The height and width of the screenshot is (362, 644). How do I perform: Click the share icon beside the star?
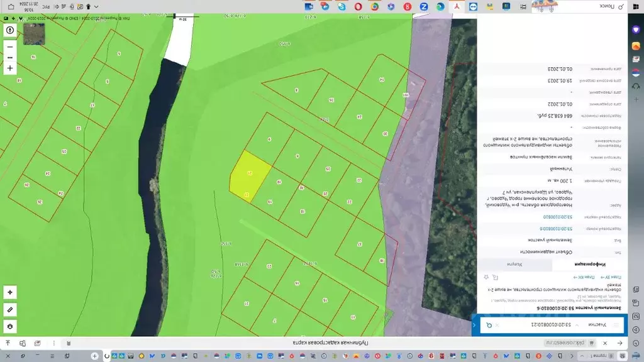point(496,277)
